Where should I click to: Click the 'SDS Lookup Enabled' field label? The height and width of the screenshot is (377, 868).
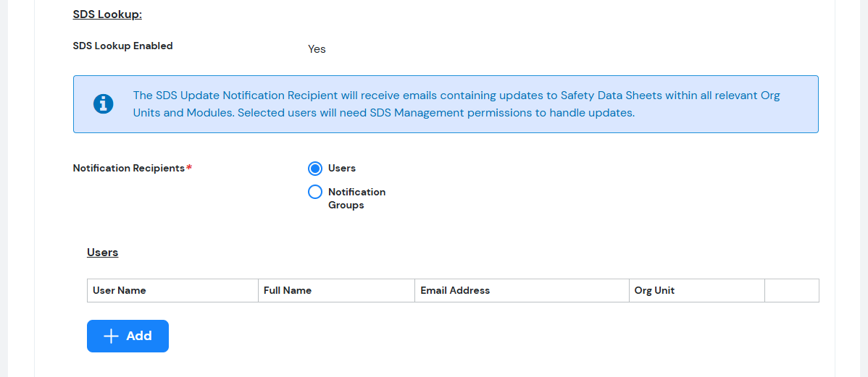(x=123, y=46)
